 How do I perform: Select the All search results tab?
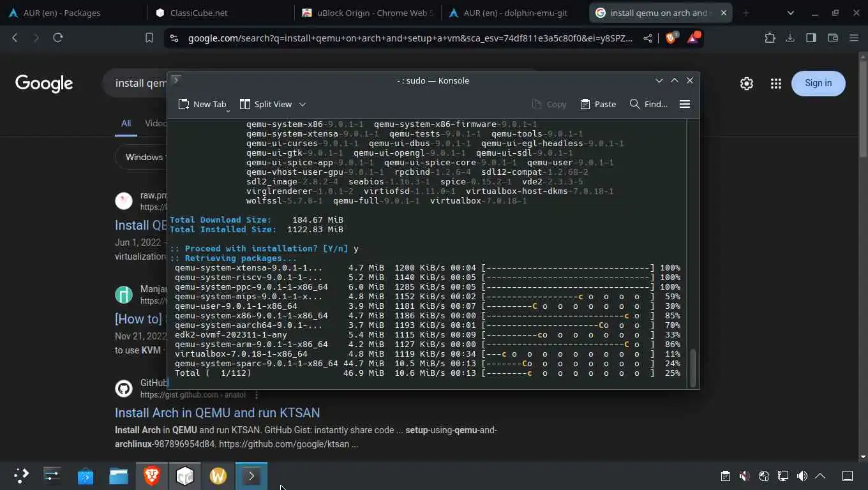[126, 124]
